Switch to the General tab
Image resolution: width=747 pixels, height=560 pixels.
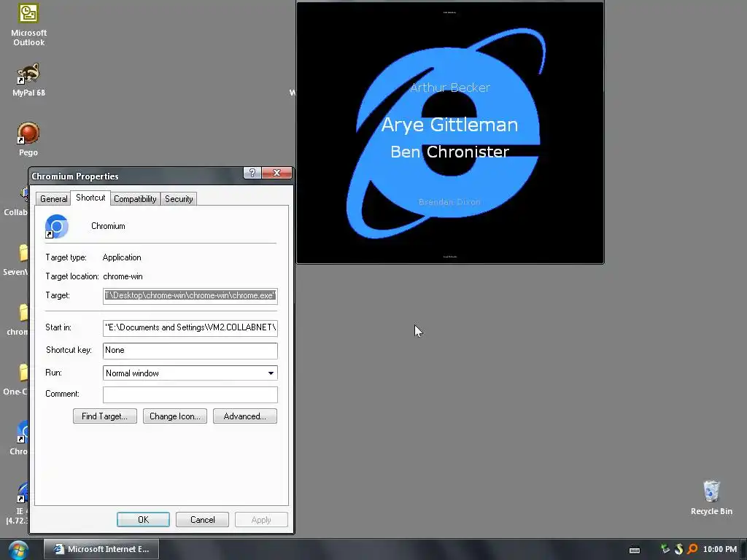(53, 199)
